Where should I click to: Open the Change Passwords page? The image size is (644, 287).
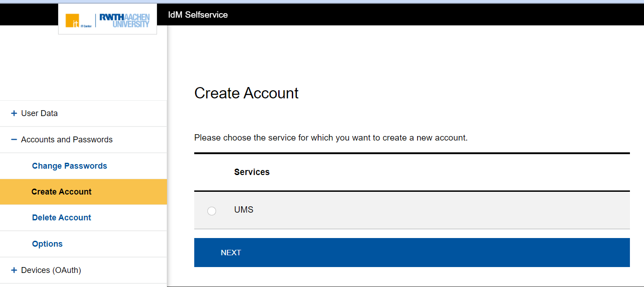click(x=69, y=166)
